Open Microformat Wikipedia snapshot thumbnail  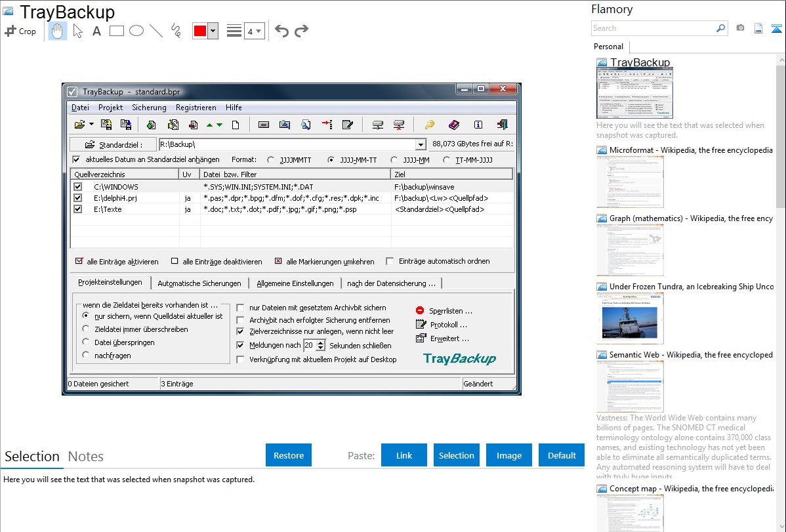coord(630,182)
